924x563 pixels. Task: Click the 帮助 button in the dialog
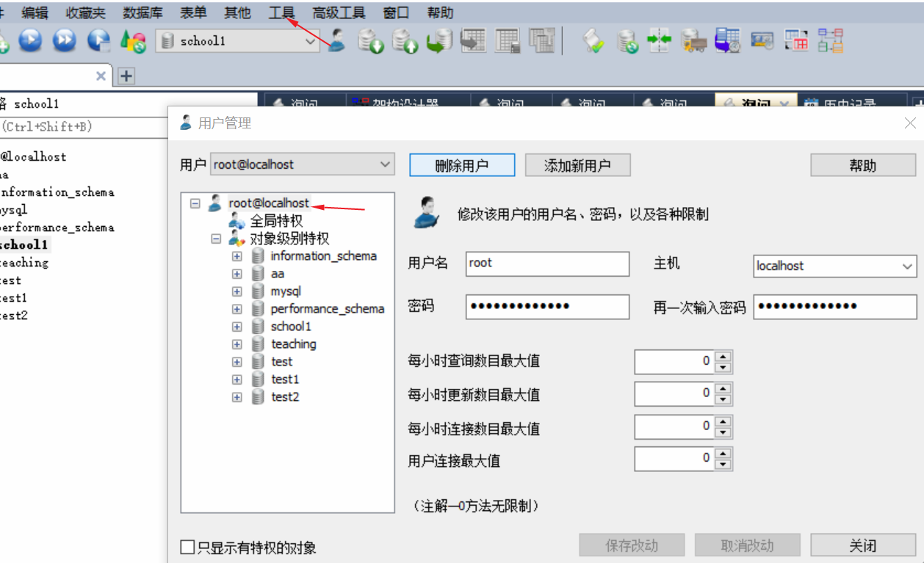tap(863, 164)
